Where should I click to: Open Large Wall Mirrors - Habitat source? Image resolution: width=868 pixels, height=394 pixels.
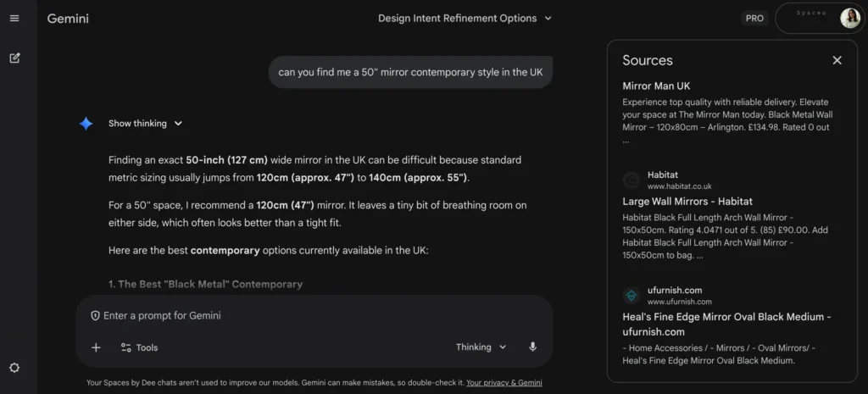[x=687, y=202]
